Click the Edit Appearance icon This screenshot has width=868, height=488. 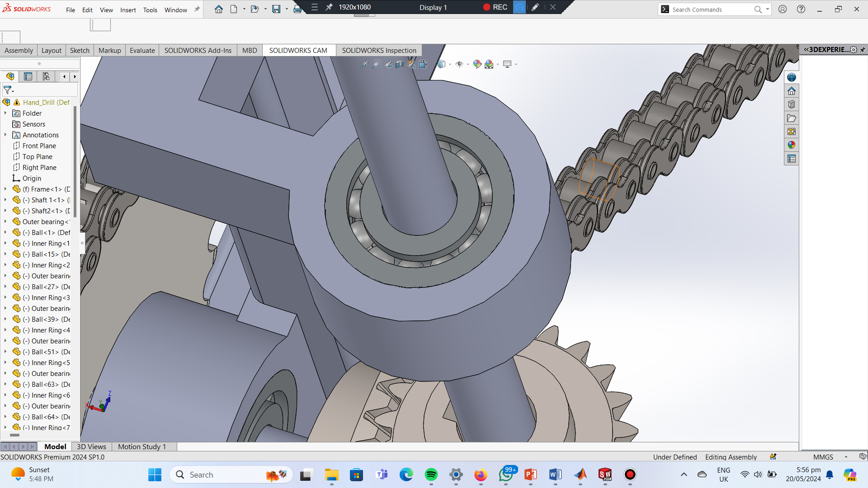point(477,64)
